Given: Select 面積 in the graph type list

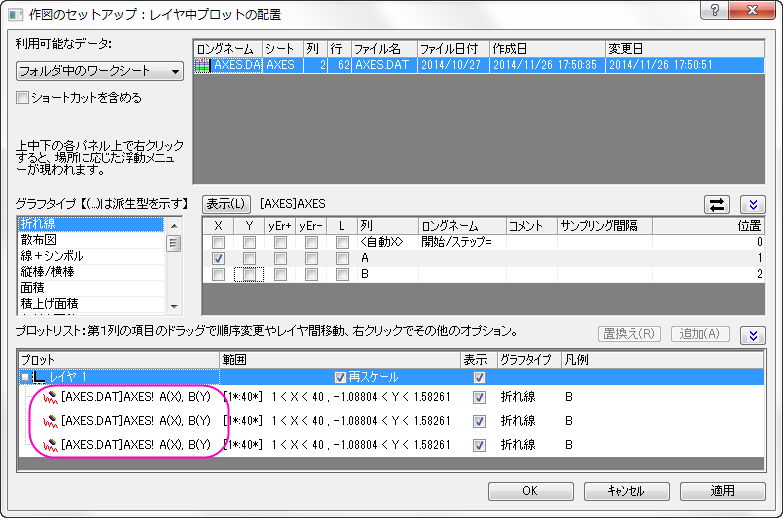Looking at the screenshot, I should [91, 288].
